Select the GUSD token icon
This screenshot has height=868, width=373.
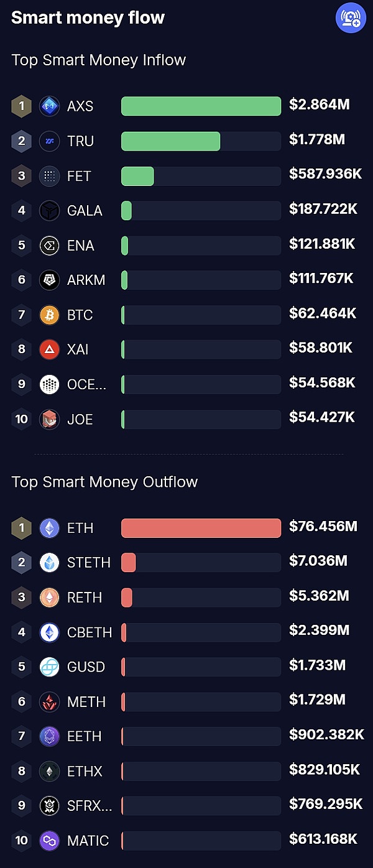tap(50, 667)
